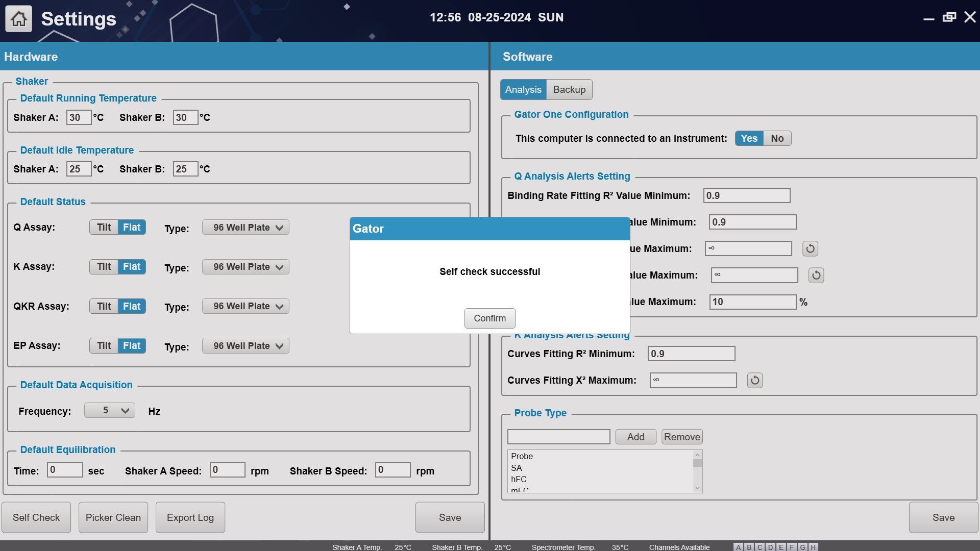
Task: Select channel A indicator in status bar
Action: [x=738, y=547]
